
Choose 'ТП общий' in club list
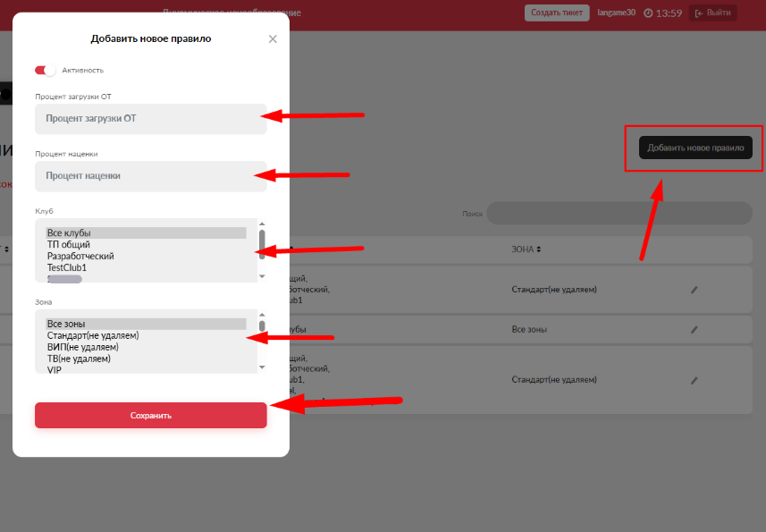[145, 245]
